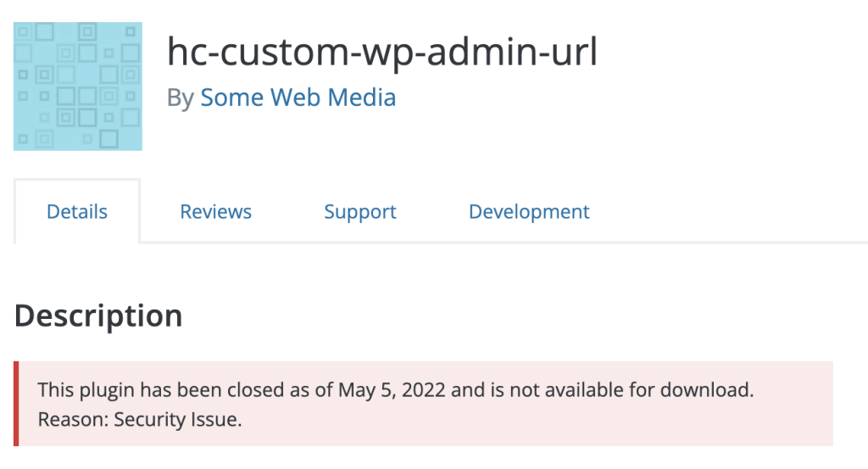Click the "url" ending of plugin title
868x469 pixels.
572,53
